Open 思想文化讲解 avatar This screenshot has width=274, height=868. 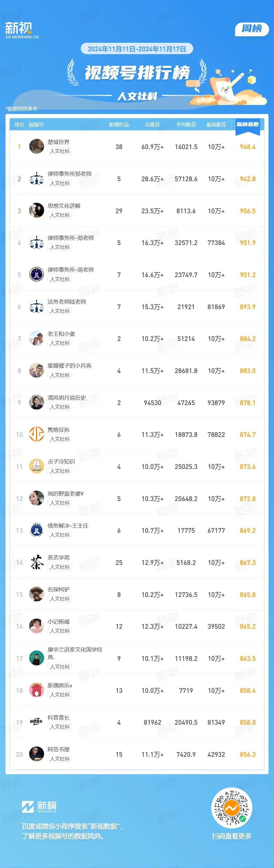pyautogui.click(x=36, y=210)
